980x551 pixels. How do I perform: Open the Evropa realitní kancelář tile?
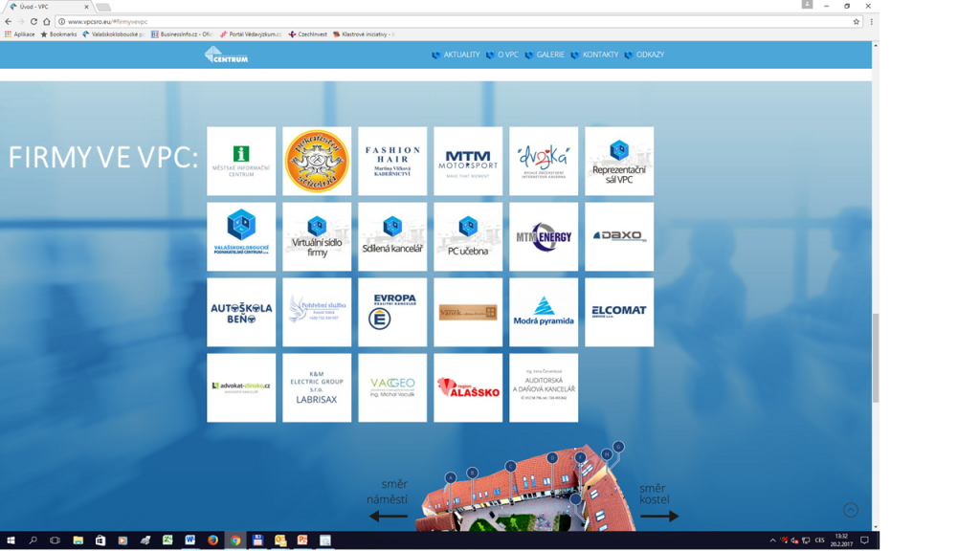click(x=392, y=313)
